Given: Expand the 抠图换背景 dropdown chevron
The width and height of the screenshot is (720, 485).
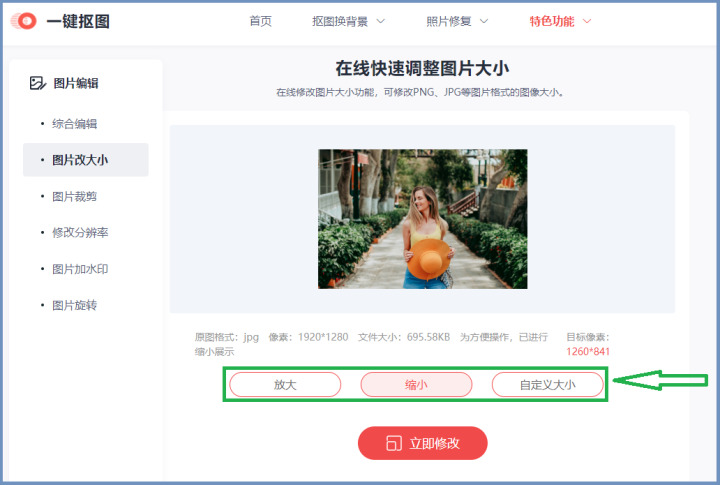Looking at the screenshot, I should click(x=381, y=21).
